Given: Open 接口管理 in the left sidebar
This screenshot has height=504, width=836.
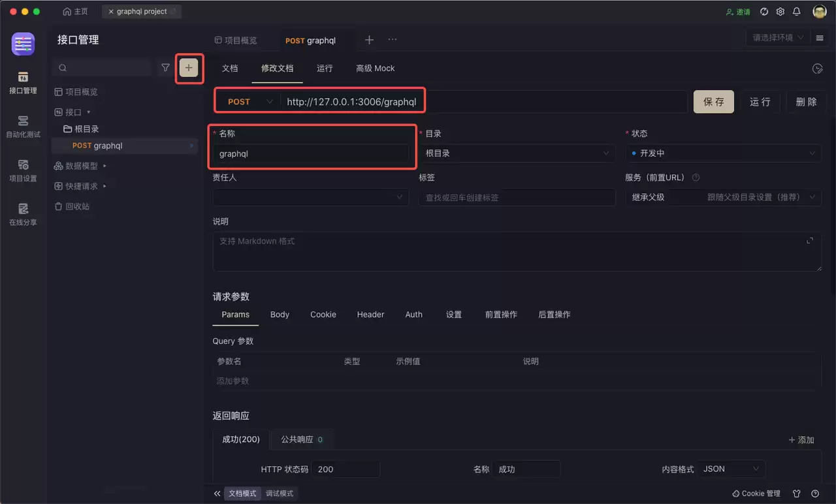Looking at the screenshot, I should click(23, 83).
